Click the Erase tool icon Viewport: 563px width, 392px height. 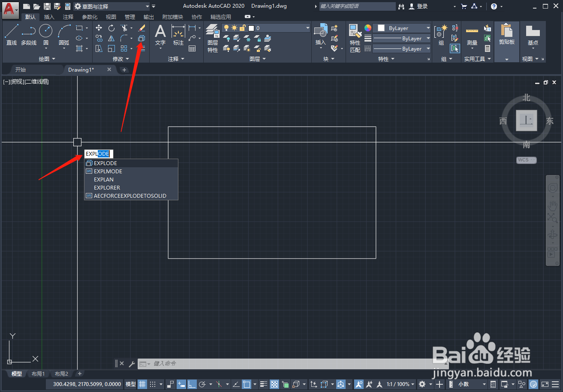coord(142,28)
